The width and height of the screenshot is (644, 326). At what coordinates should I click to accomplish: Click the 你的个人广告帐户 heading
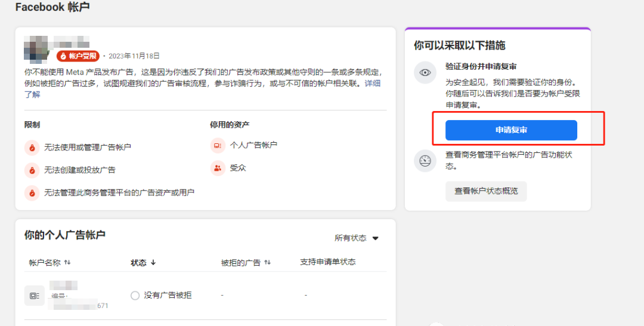click(x=65, y=235)
